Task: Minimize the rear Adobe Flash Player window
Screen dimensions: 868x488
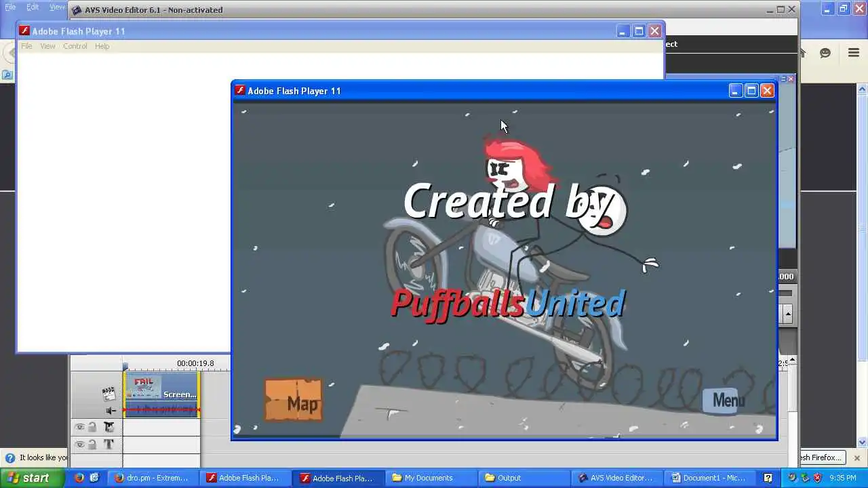Action: click(623, 30)
